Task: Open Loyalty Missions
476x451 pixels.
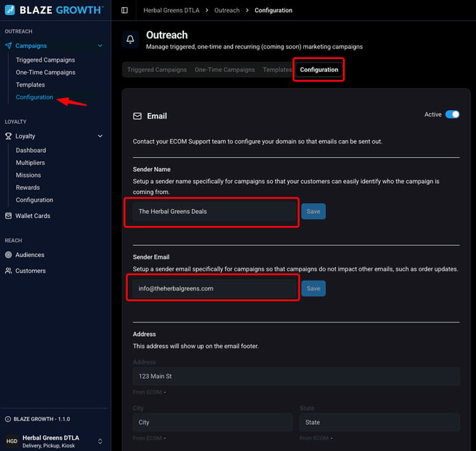Action: [x=28, y=175]
